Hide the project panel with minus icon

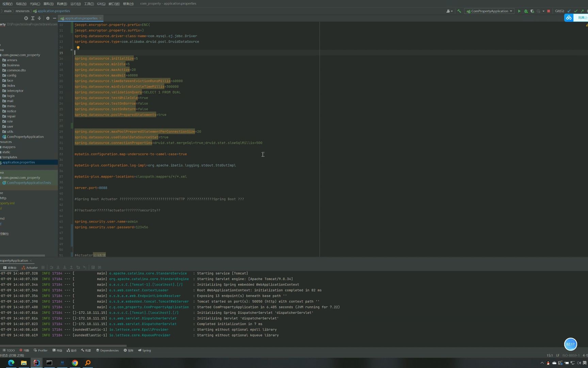point(54,18)
